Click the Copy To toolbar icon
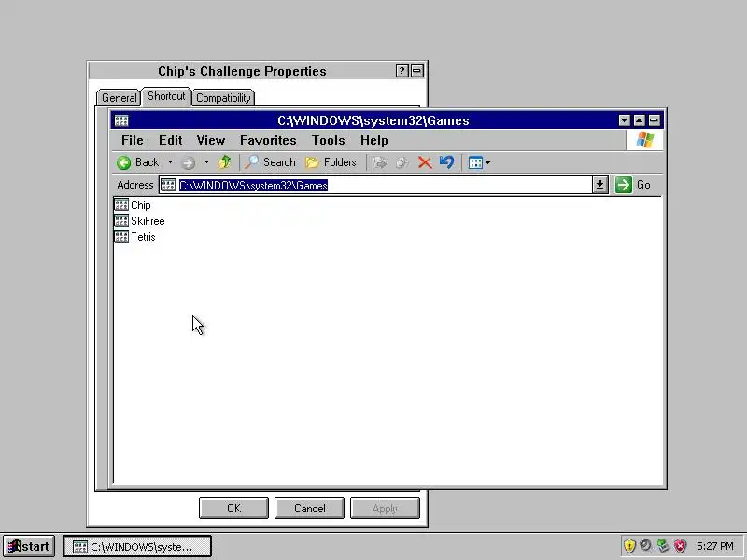Viewport: 747px width, 560px height. (x=402, y=162)
